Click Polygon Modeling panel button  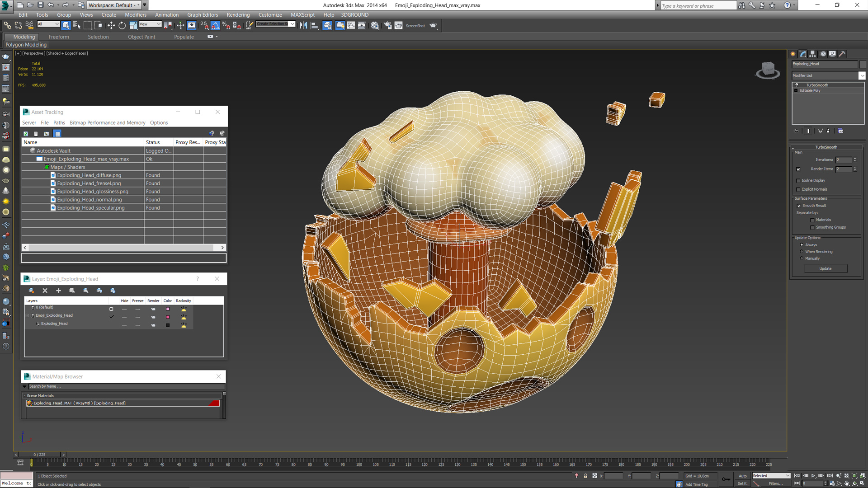tap(26, 45)
